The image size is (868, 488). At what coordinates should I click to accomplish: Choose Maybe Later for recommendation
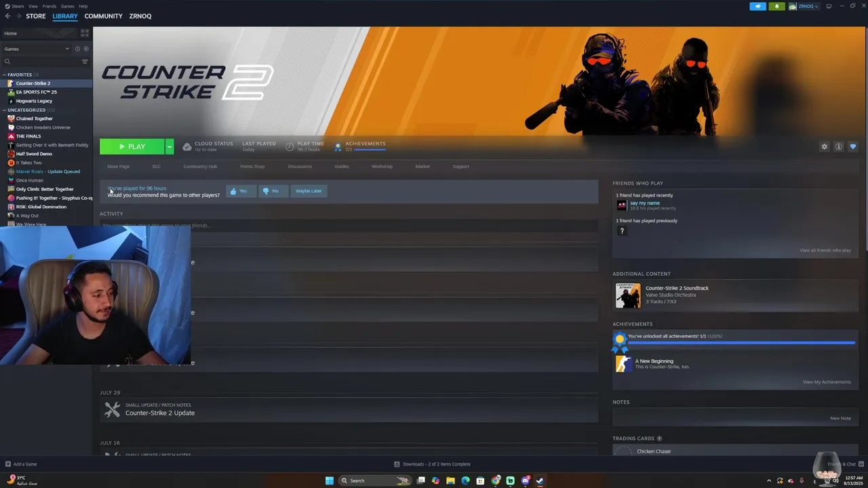309,191
